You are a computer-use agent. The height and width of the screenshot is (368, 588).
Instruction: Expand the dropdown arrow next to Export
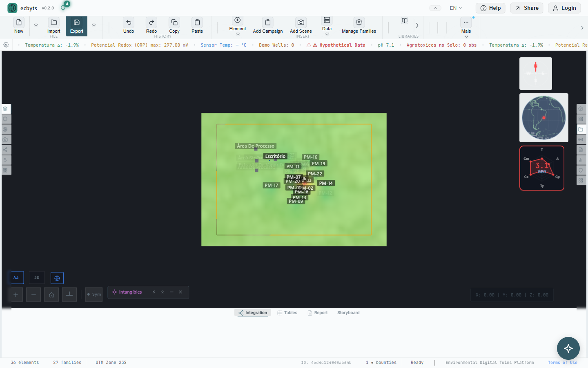pyautogui.click(x=94, y=25)
